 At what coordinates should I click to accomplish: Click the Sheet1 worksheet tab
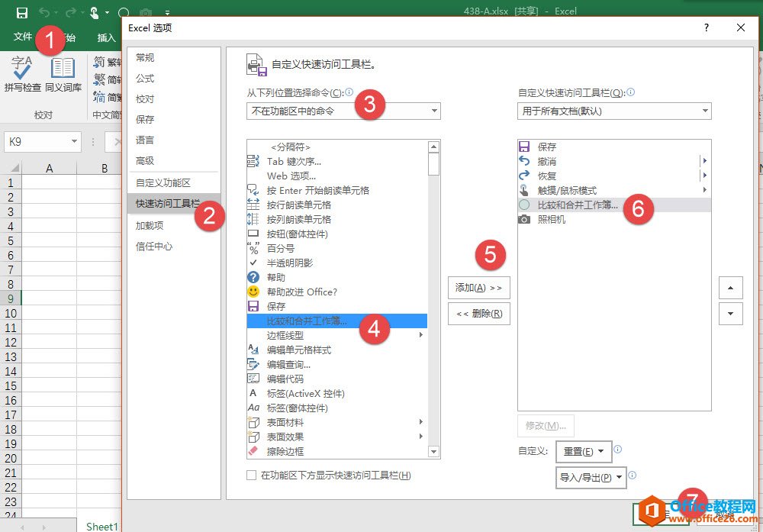pos(101,526)
